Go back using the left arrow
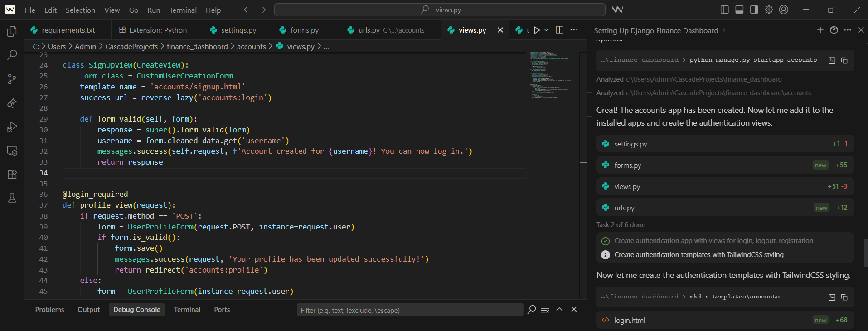 click(x=247, y=10)
